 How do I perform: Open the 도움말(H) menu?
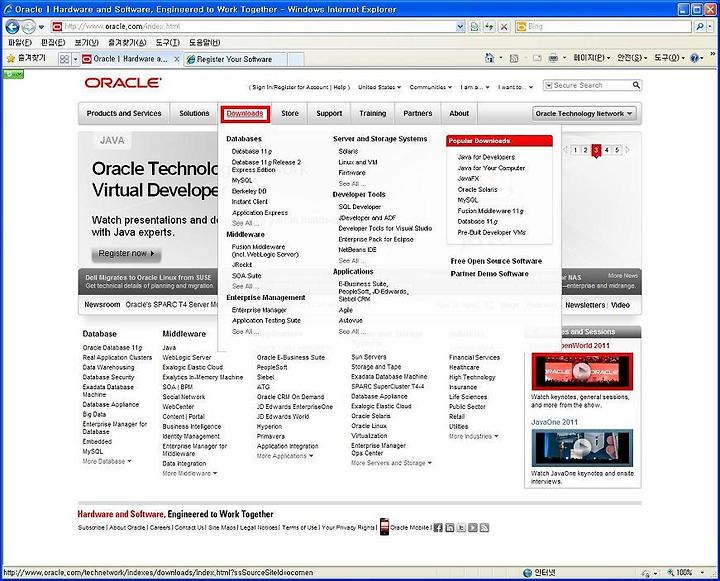click(204, 43)
